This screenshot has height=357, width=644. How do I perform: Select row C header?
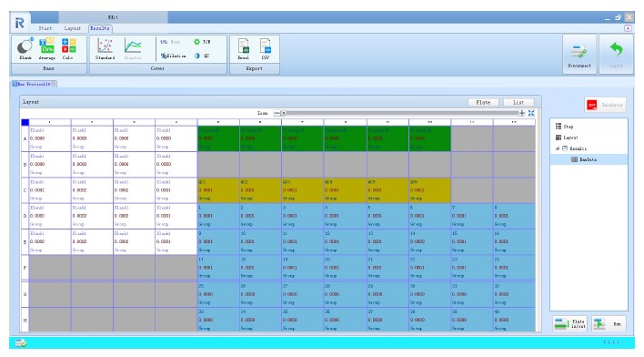(x=25, y=190)
